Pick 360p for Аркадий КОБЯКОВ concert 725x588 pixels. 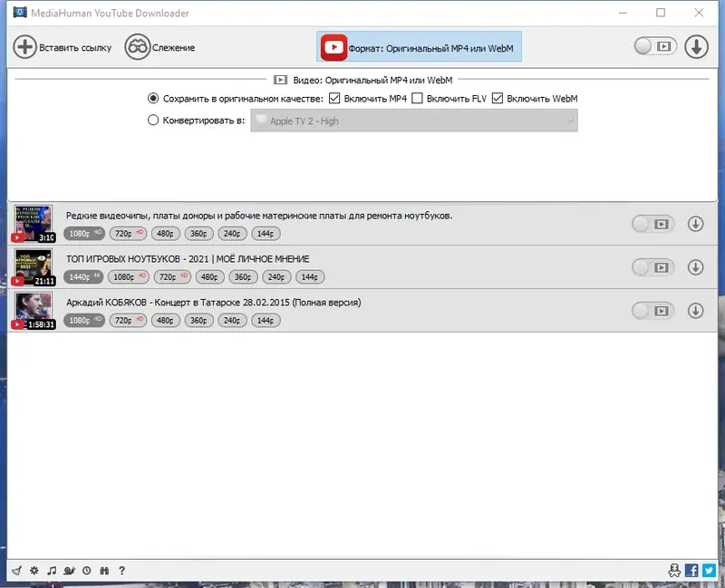pyautogui.click(x=198, y=321)
